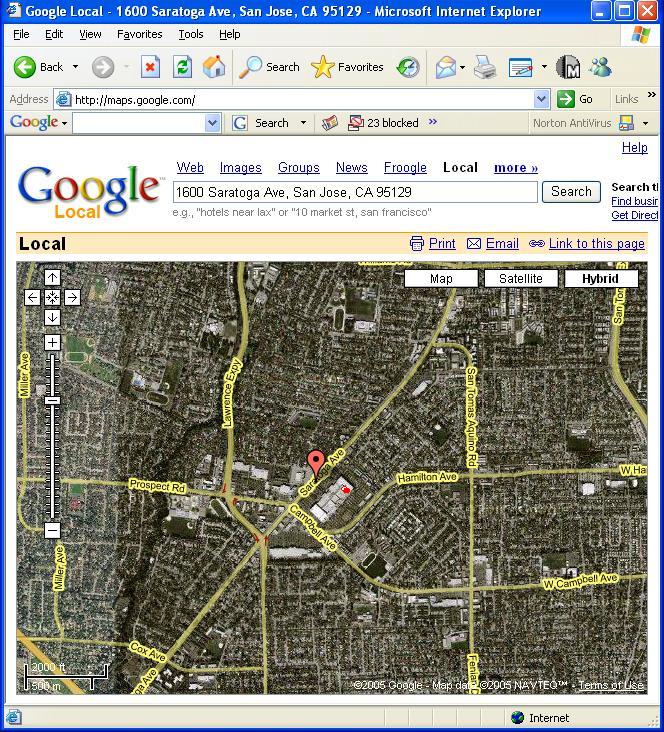Click the Google Local address search field
The image size is (664, 732).
point(355,192)
